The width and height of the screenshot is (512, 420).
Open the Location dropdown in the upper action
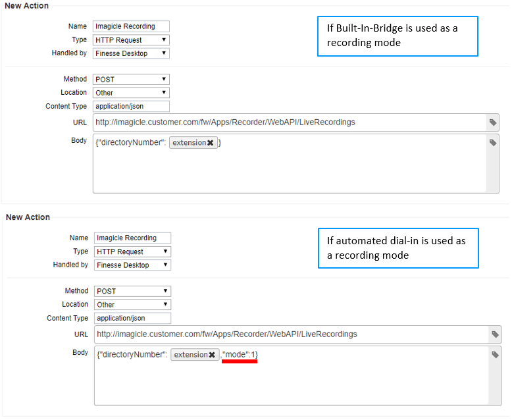tap(131, 93)
